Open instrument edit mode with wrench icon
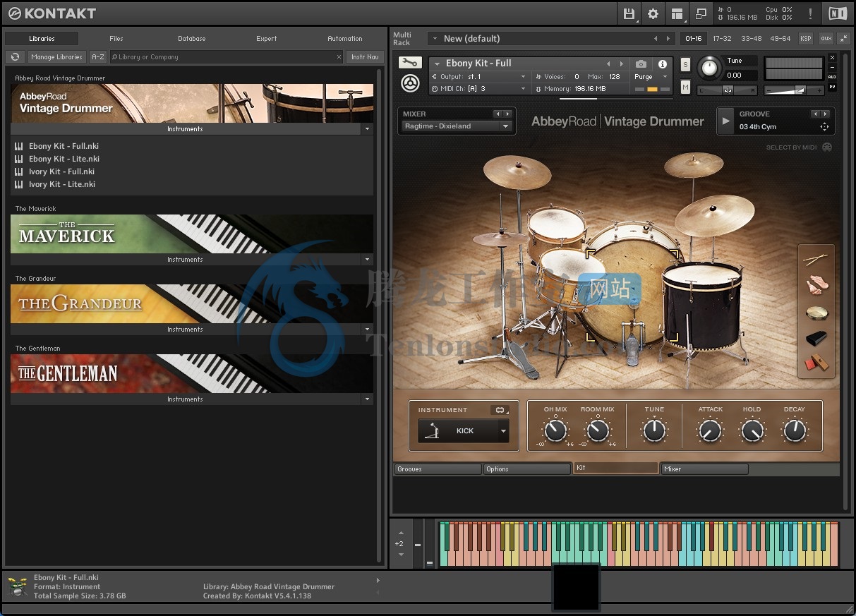This screenshot has height=616, width=856. [410, 63]
